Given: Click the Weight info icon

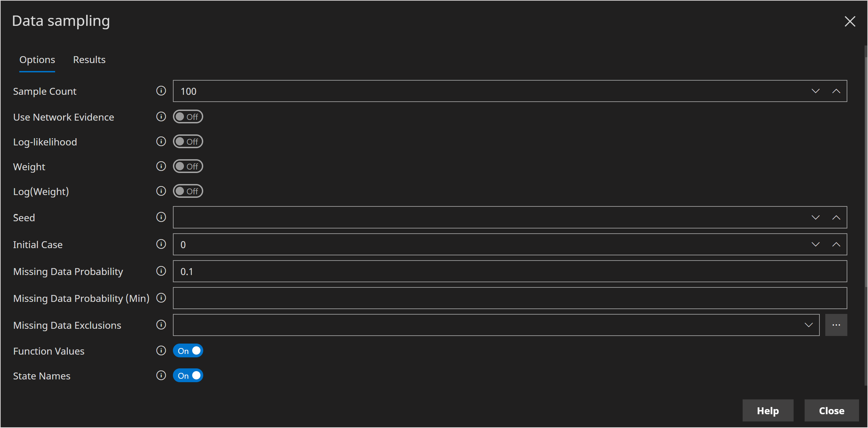Looking at the screenshot, I should (161, 166).
